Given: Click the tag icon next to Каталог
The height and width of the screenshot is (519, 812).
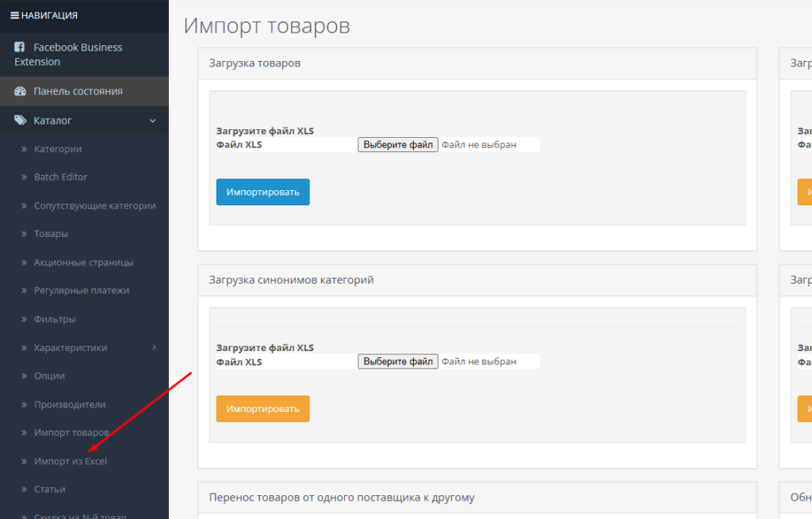Looking at the screenshot, I should 20,120.
